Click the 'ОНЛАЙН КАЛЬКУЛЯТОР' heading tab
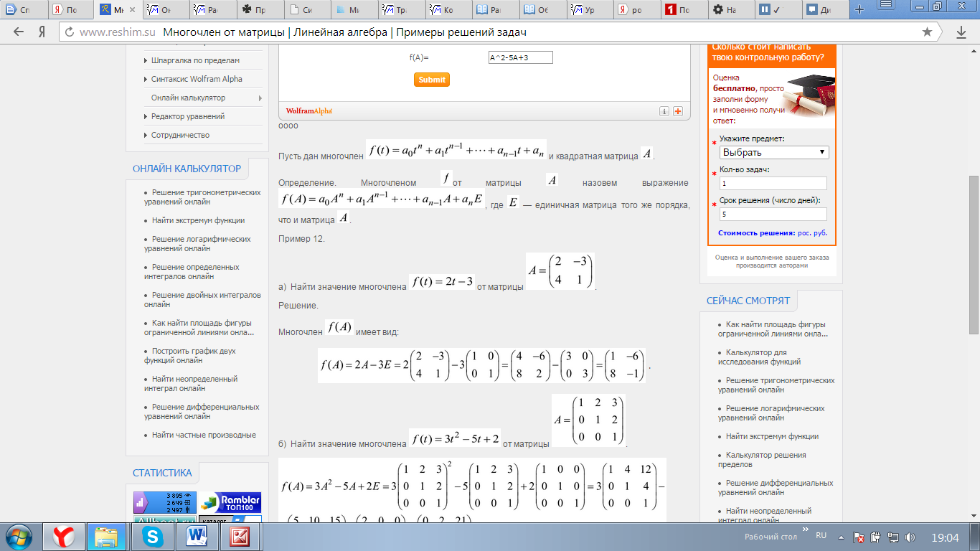 187,169
